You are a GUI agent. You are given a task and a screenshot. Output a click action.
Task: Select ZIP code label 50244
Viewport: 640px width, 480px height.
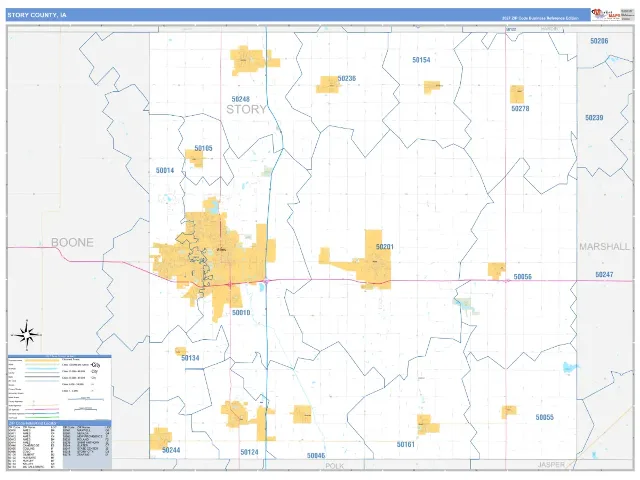pos(171,450)
